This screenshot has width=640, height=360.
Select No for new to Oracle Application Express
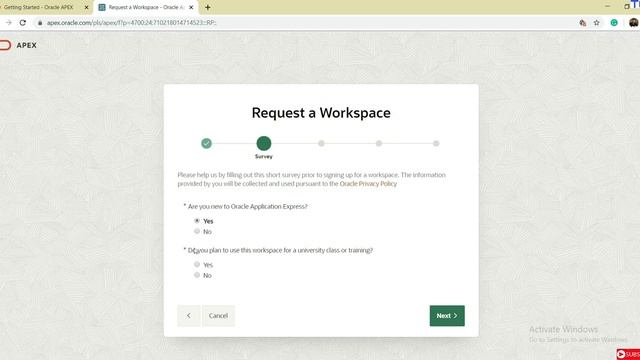[x=197, y=231]
